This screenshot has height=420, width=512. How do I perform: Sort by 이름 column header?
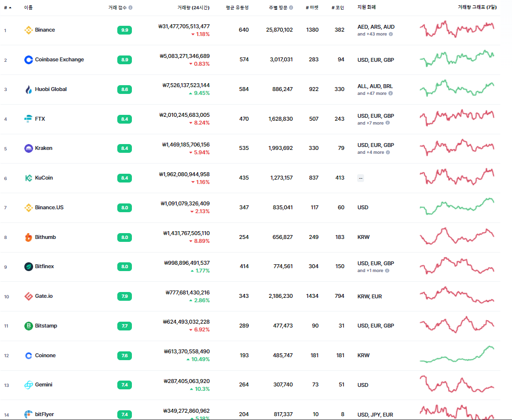tap(28, 7)
